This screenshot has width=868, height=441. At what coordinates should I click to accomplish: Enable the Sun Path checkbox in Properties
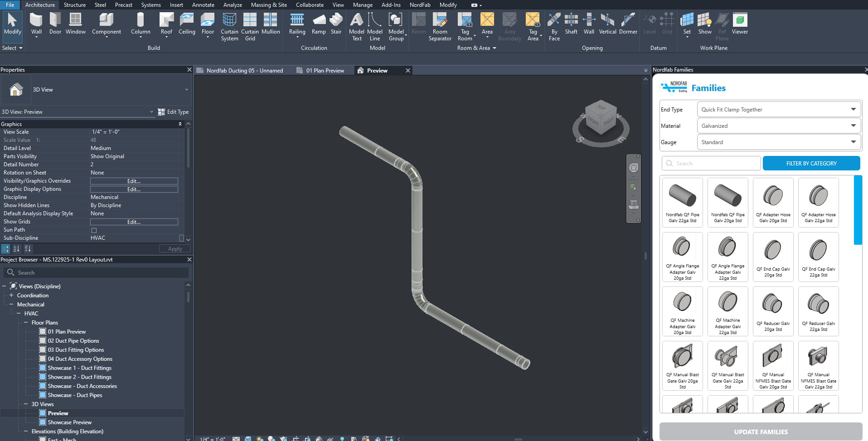[94, 230]
